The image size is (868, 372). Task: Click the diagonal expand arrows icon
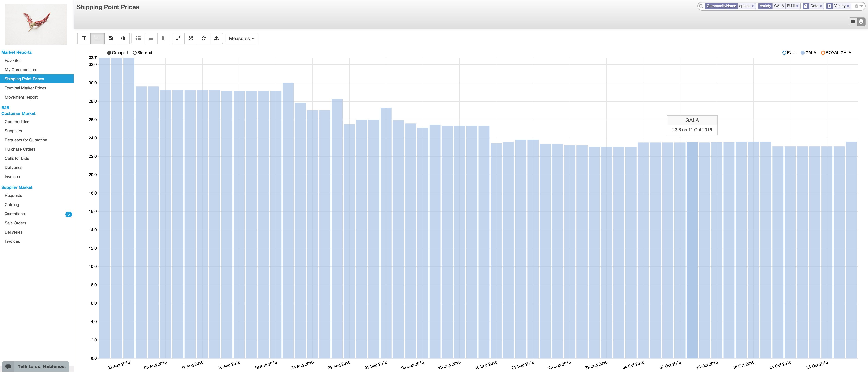click(x=178, y=38)
